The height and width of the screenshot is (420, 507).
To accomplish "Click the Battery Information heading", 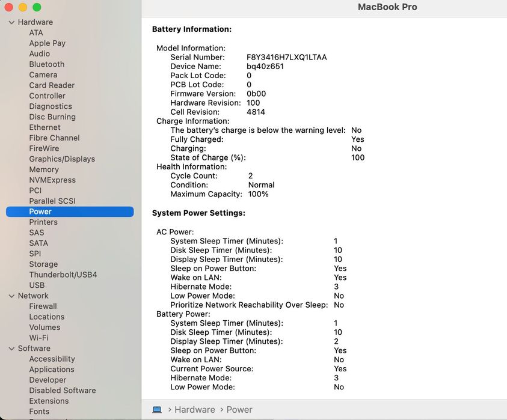I will coord(192,29).
